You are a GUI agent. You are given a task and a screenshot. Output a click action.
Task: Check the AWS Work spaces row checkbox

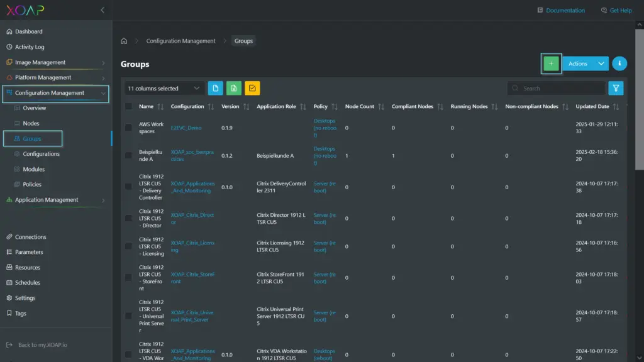[128, 128]
